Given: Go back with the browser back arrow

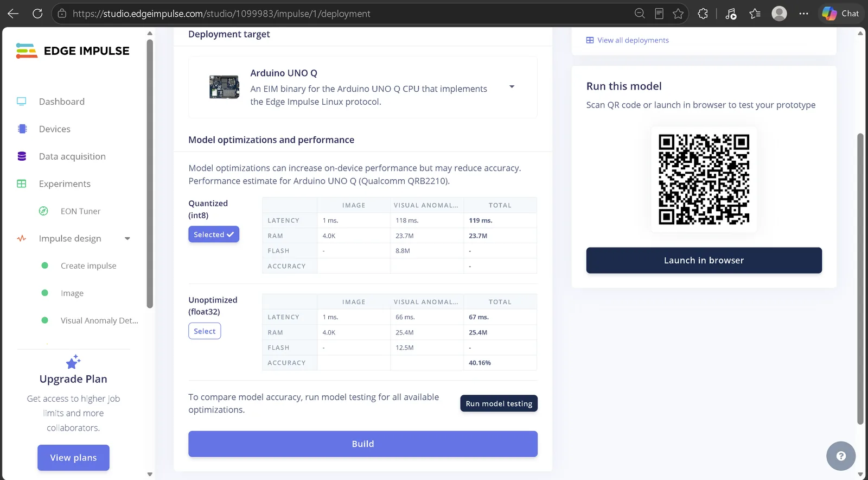Looking at the screenshot, I should pos(13,14).
